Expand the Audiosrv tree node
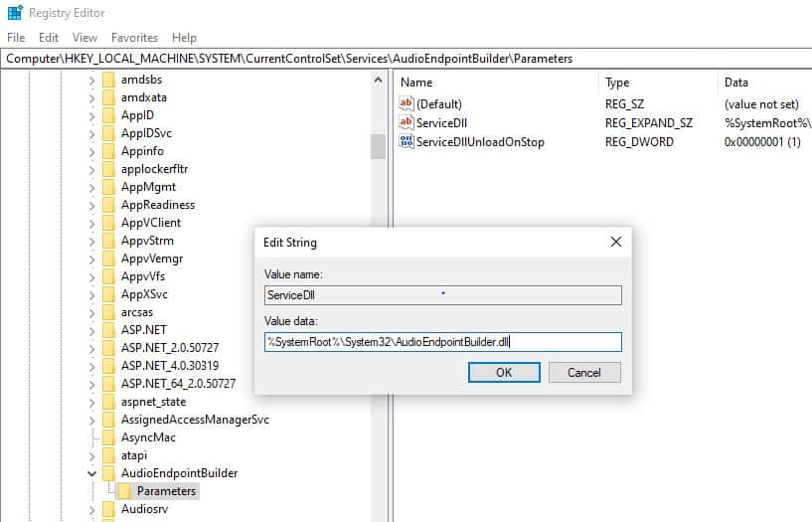The width and height of the screenshot is (812, 522). tap(91, 509)
